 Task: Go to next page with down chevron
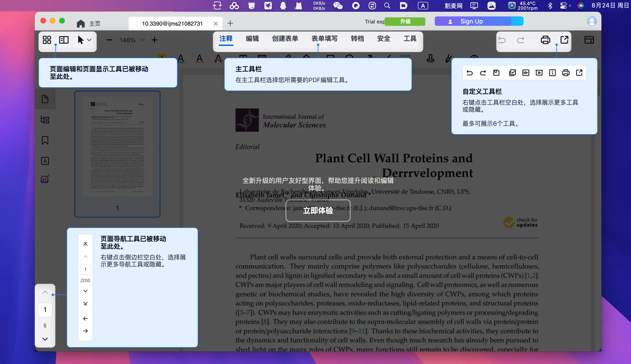45,339
